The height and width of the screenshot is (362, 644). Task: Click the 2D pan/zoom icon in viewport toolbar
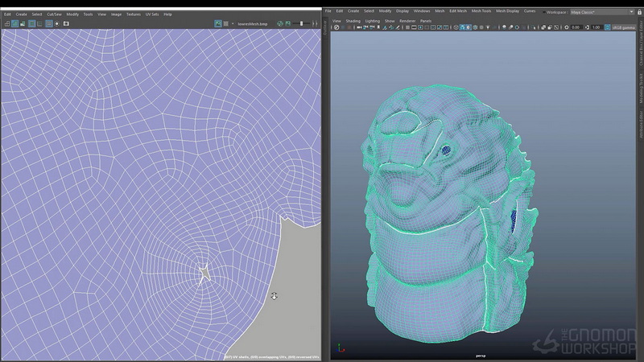coord(391,27)
